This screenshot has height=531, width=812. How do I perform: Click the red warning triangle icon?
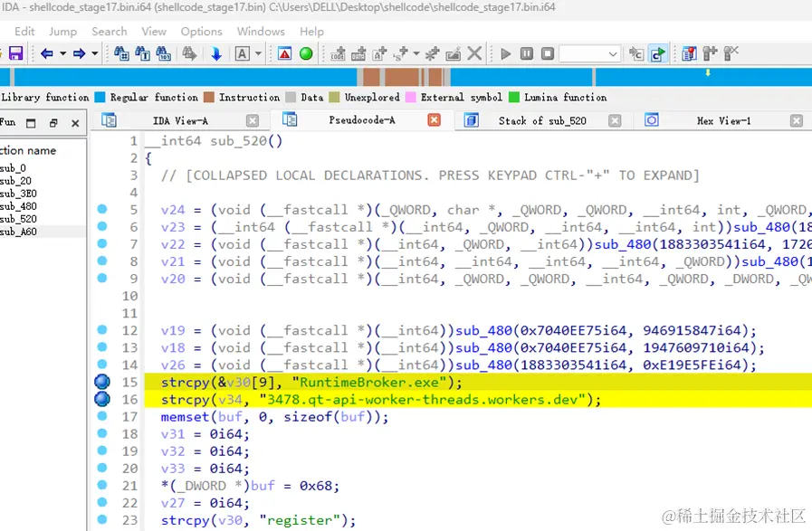coord(284,53)
